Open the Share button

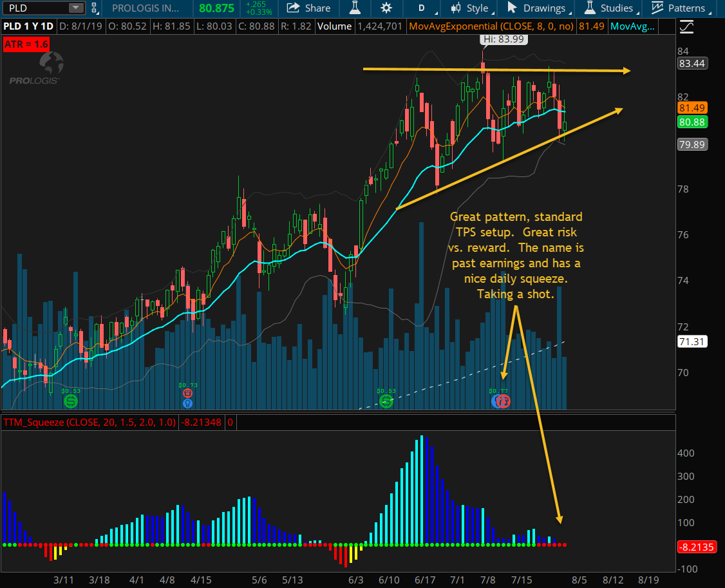click(308, 8)
